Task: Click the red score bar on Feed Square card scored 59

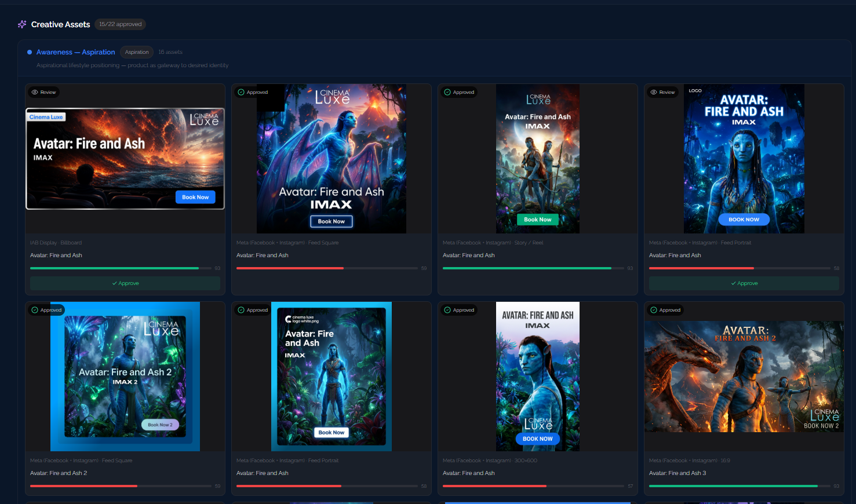Action: point(327,268)
